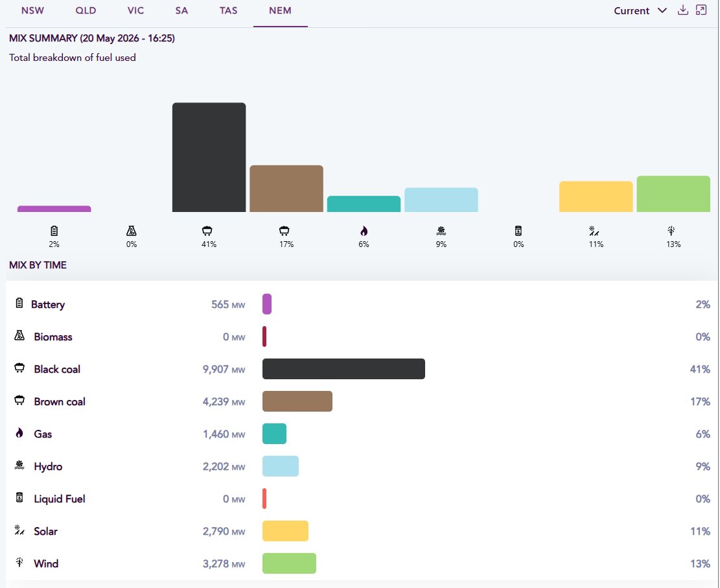
Task: Click the 41% figure in the Black coal row
Action: click(x=700, y=370)
